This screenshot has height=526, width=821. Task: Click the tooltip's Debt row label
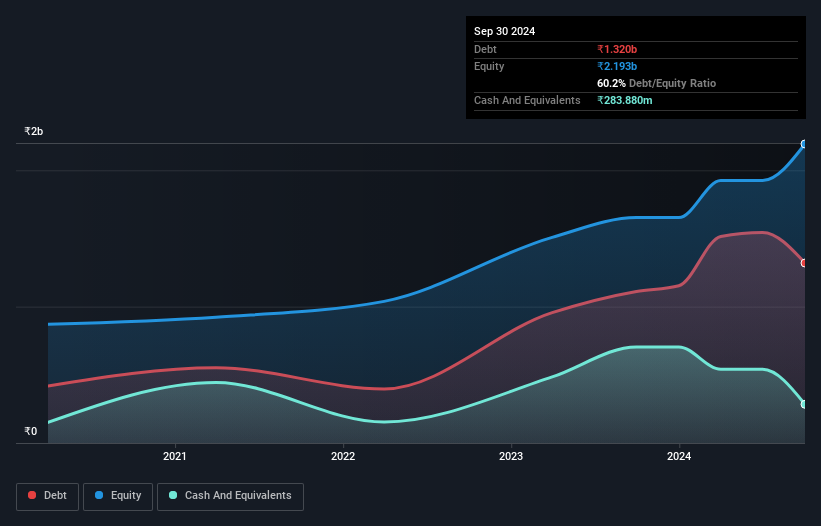click(485, 49)
